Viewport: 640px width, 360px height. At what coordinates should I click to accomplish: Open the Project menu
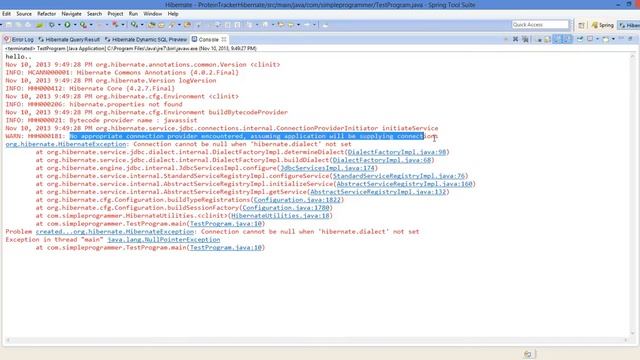pyautogui.click(x=115, y=14)
